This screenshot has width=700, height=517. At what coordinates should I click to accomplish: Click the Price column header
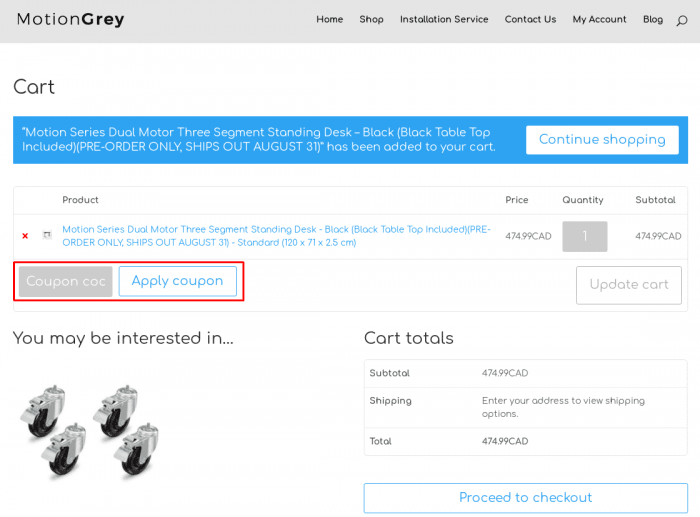517,200
